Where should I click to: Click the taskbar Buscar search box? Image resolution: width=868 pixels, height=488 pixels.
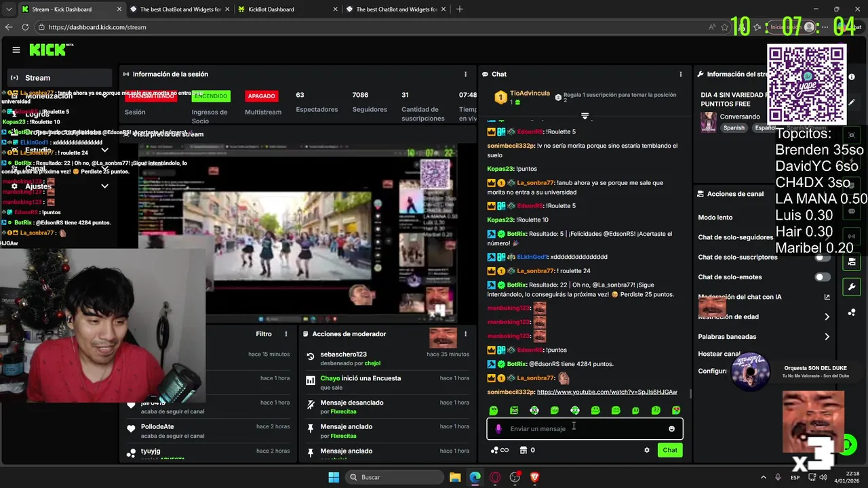point(395,477)
